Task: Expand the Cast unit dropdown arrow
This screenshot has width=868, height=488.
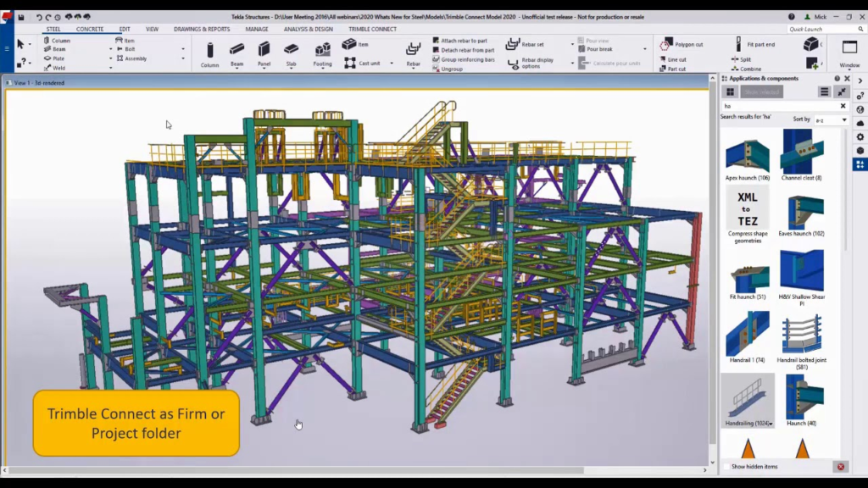Action: tap(392, 64)
